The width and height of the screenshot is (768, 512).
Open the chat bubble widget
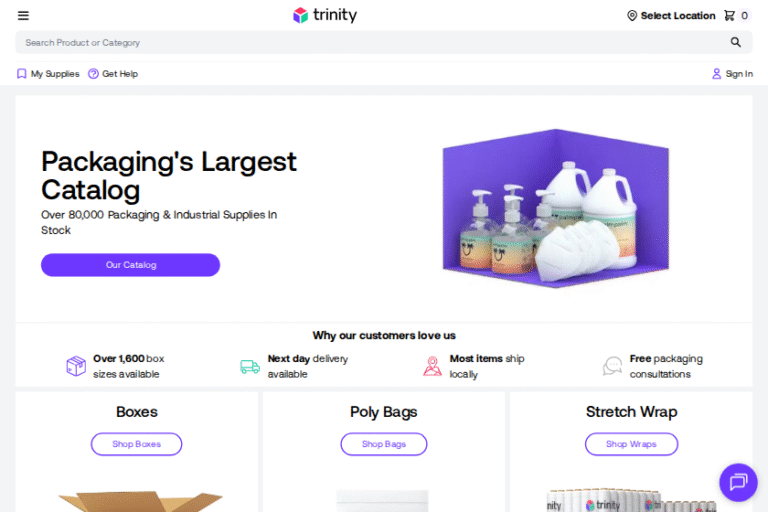coord(738,482)
